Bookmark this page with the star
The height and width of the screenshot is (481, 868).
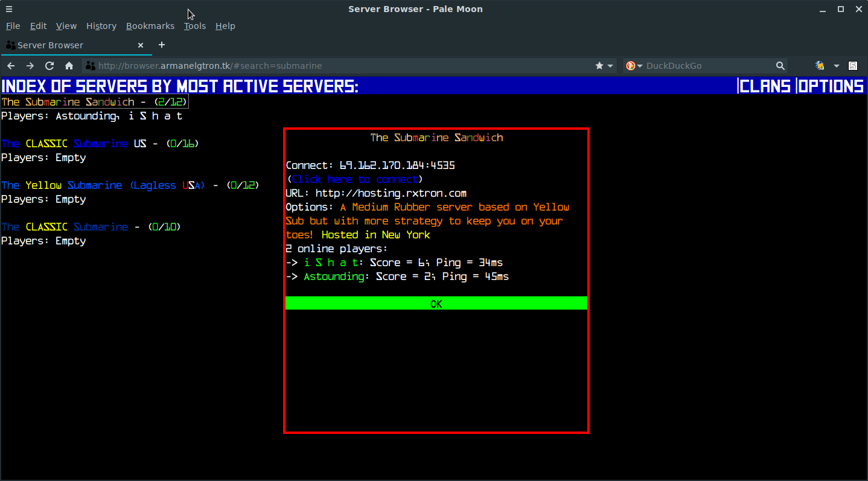tap(599, 66)
